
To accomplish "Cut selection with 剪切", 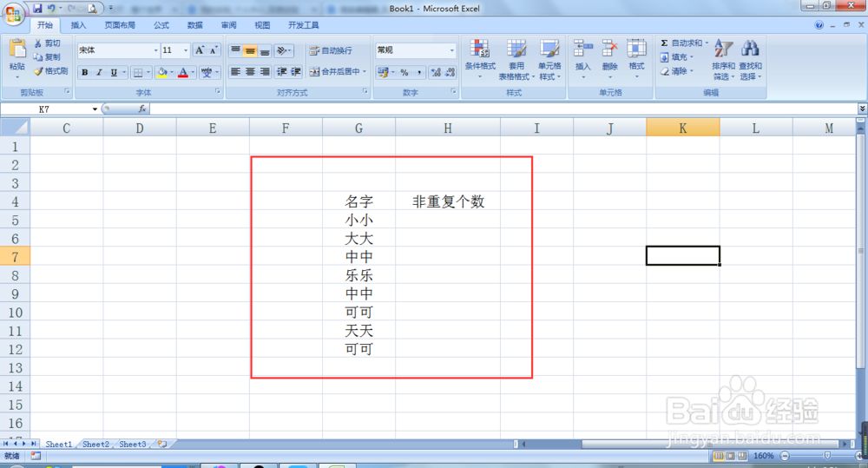I will click(x=48, y=43).
